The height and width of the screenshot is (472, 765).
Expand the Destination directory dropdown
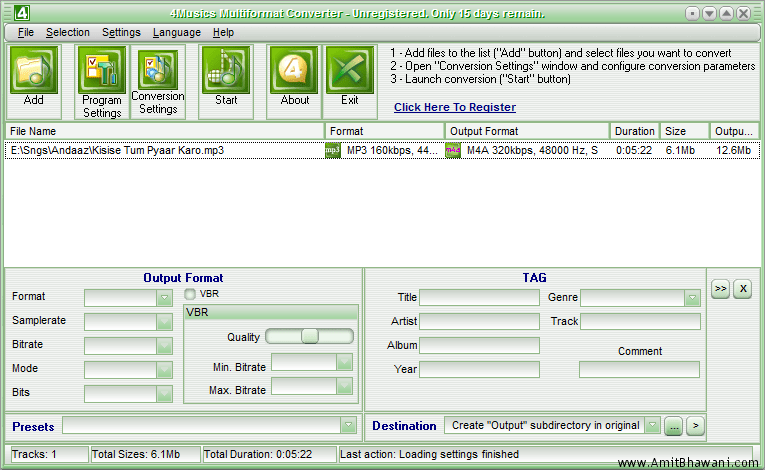point(652,426)
